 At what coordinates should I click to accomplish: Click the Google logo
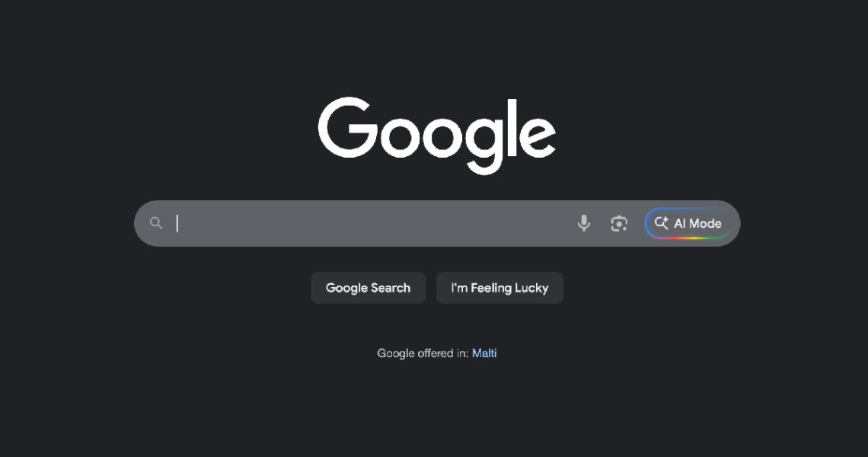[437, 136]
